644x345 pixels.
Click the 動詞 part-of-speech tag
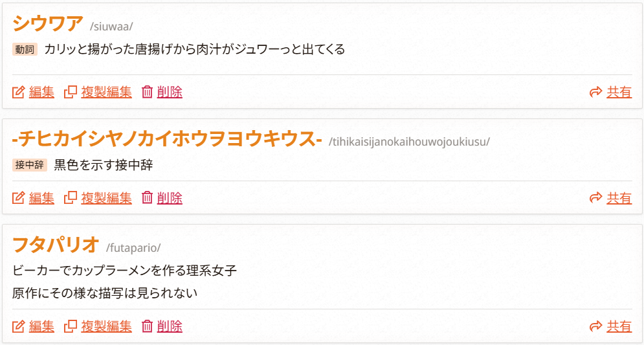(x=25, y=49)
